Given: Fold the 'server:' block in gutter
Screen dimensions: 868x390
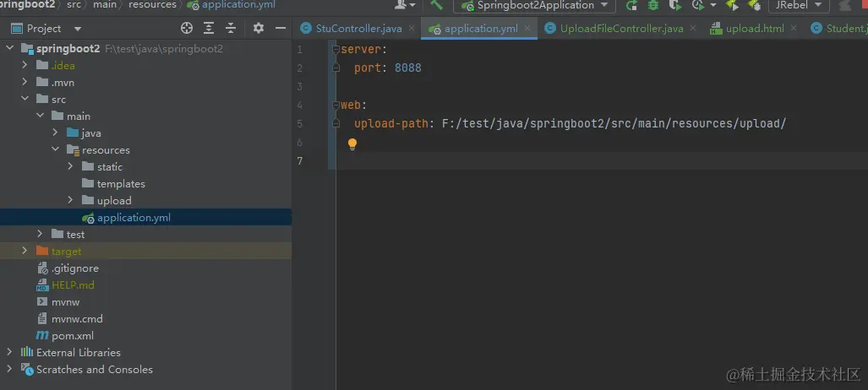Looking at the screenshot, I should [x=336, y=49].
